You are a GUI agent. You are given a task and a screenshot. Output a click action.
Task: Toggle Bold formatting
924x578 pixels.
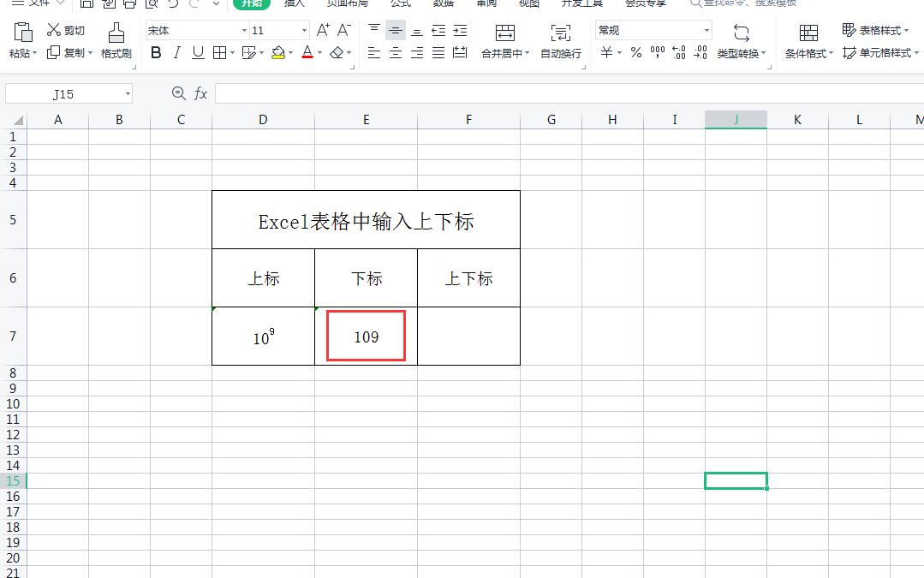click(156, 53)
